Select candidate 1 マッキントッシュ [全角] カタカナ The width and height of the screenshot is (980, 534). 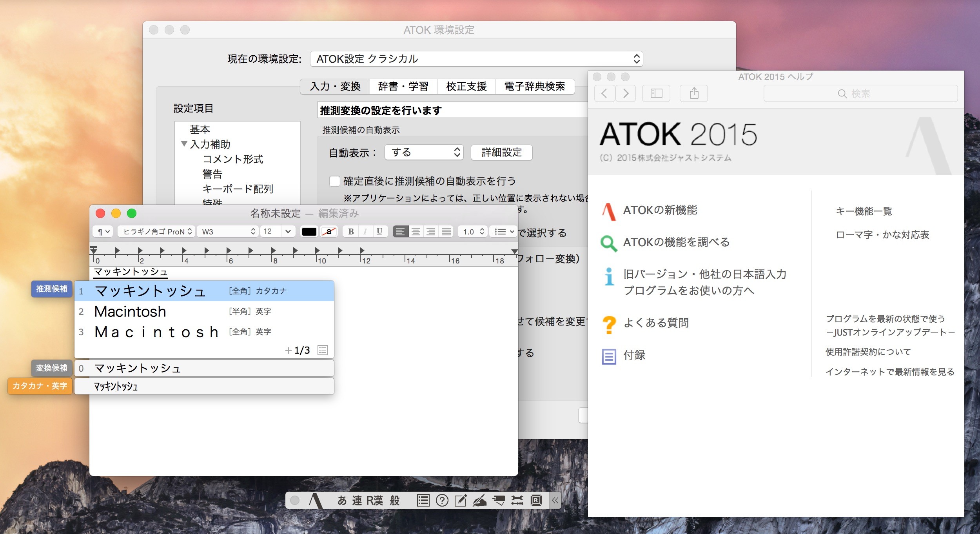204,291
